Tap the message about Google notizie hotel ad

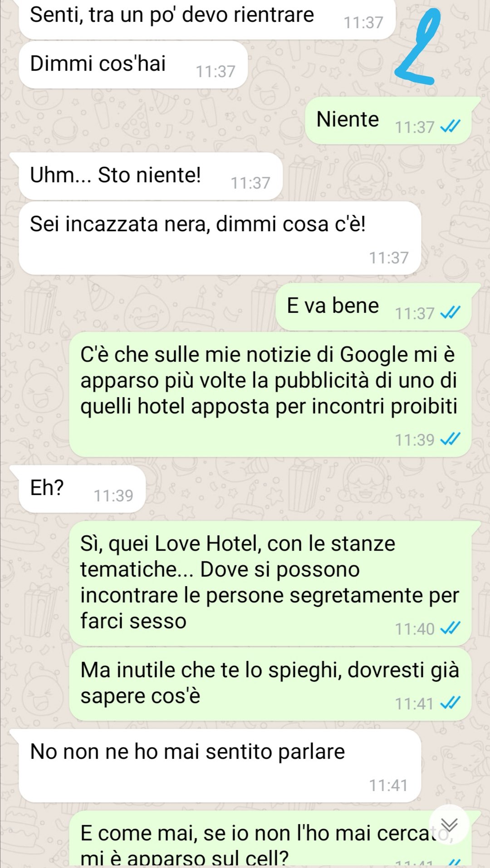tap(270, 394)
